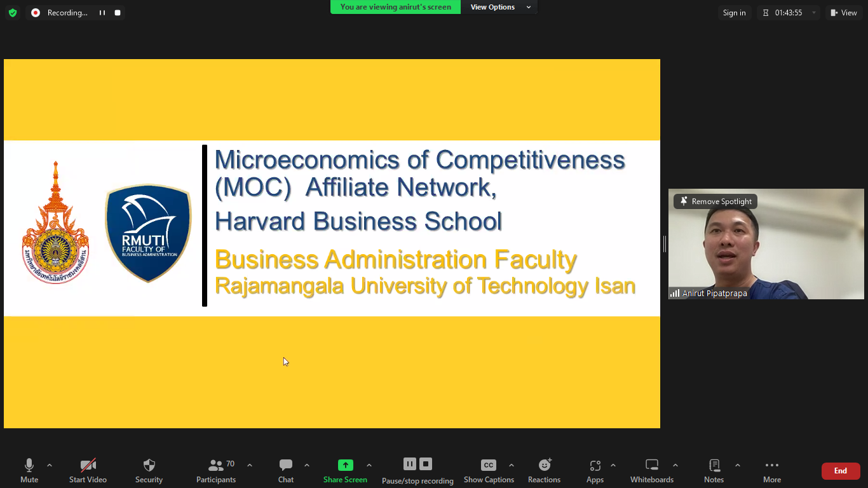This screenshot has height=488, width=868.
Task: Expand options arrow beside Notes
Action: 738,465
